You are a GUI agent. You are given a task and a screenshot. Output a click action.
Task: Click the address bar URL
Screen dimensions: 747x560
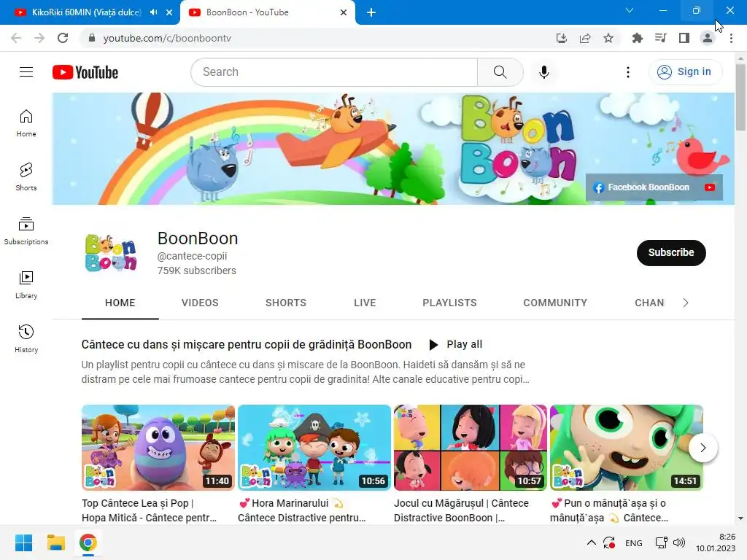pyautogui.click(x=167, y=38)
